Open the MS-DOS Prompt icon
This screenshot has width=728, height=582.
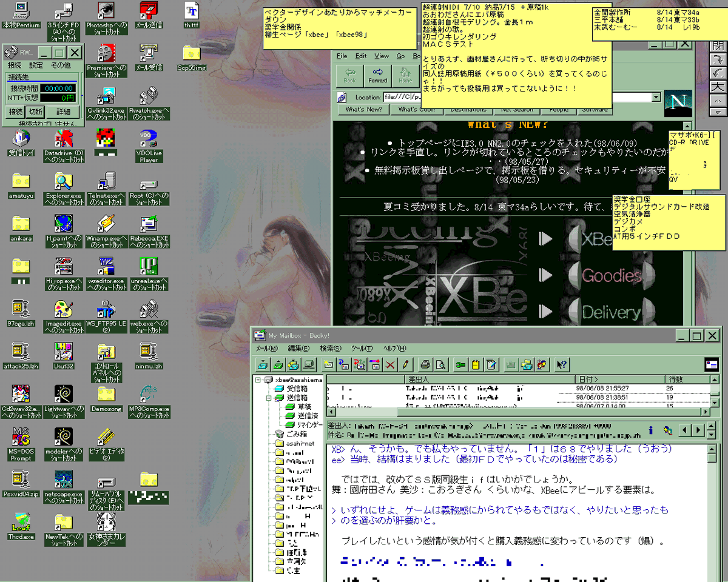(20, 435)
